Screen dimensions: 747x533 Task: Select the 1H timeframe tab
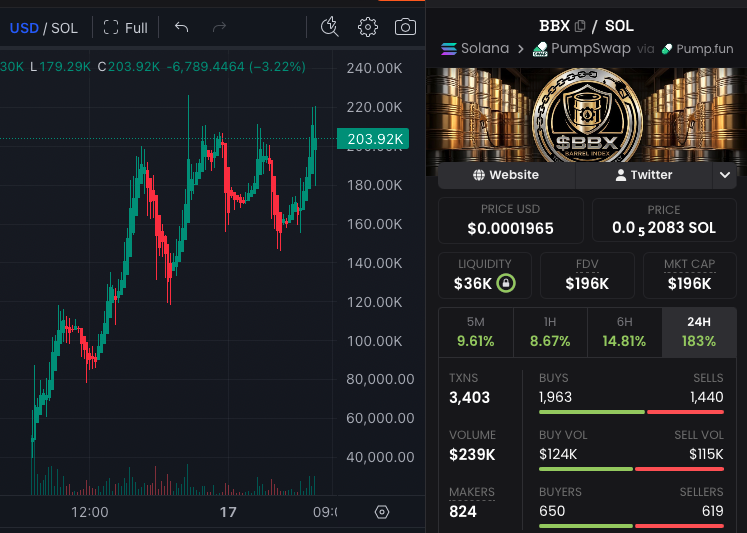click(550, 332)
